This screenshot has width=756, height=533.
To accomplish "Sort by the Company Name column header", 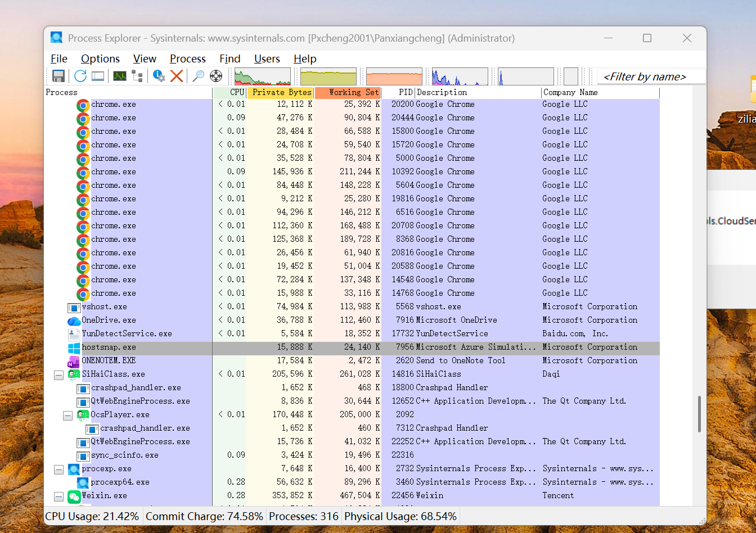I will click(x=600, y=93).
